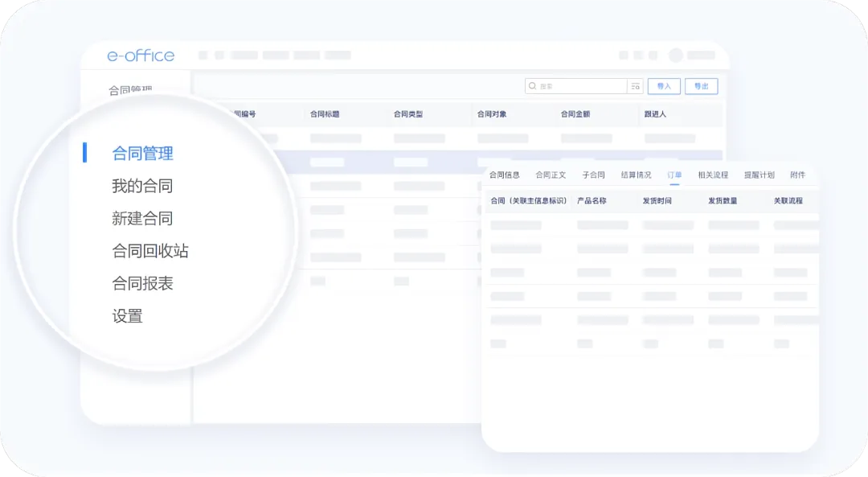Image resolution: width=868 pixels, height=477 pixels.
Task: Open 合同回收站 recycle bin menu item
Action: [150, 251]
